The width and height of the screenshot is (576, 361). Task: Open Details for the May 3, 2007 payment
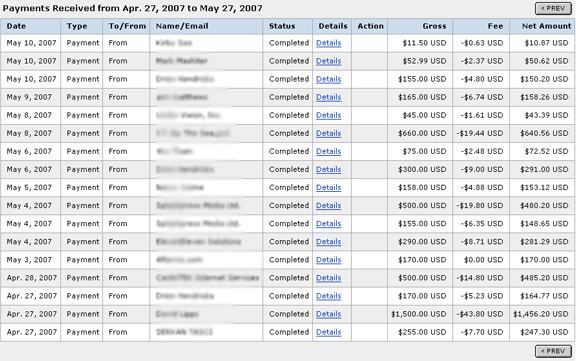328,260
